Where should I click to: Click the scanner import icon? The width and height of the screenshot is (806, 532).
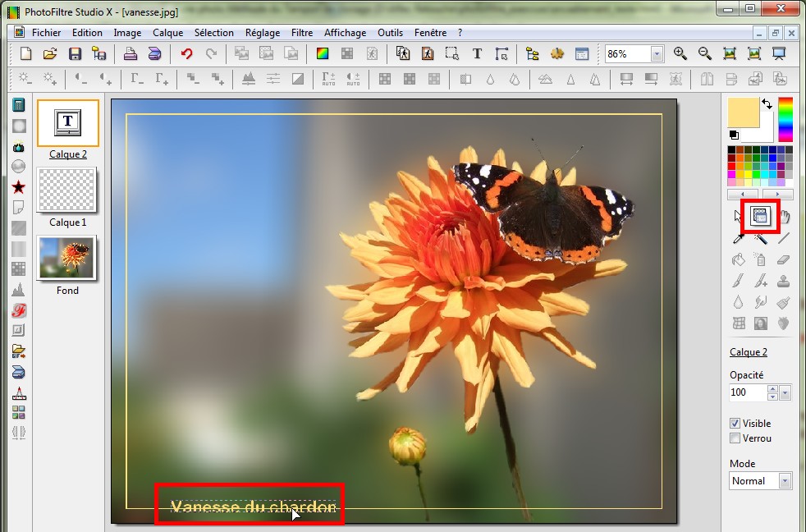[x=155, y=53]
